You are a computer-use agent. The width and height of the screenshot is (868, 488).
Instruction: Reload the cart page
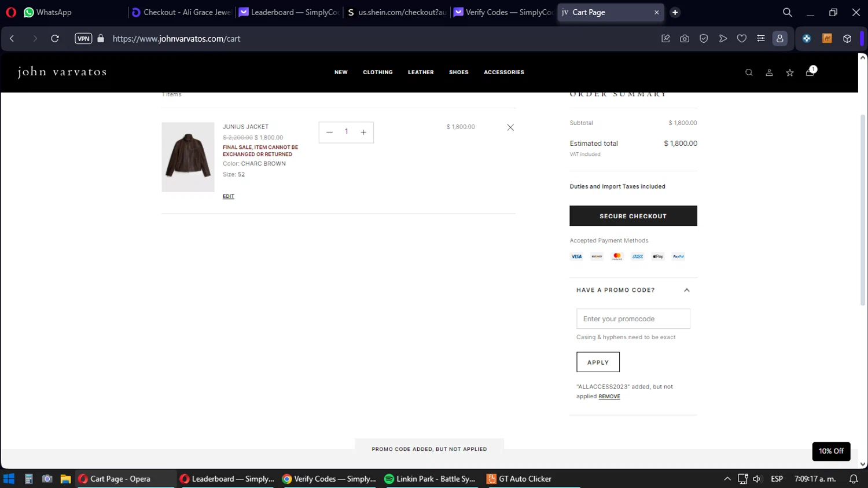pos(55,39)
